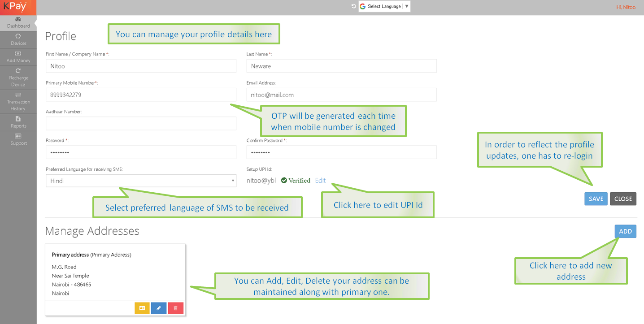Screen dimensions: 644x324
Task: Open the Google Select Language dropdown
Action: [x=384, y=6]
